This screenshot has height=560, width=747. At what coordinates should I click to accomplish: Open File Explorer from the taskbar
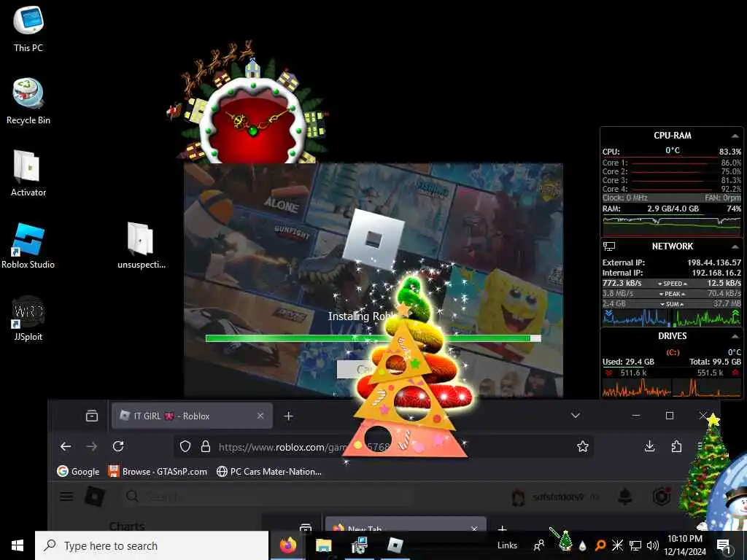pos(323,545)
